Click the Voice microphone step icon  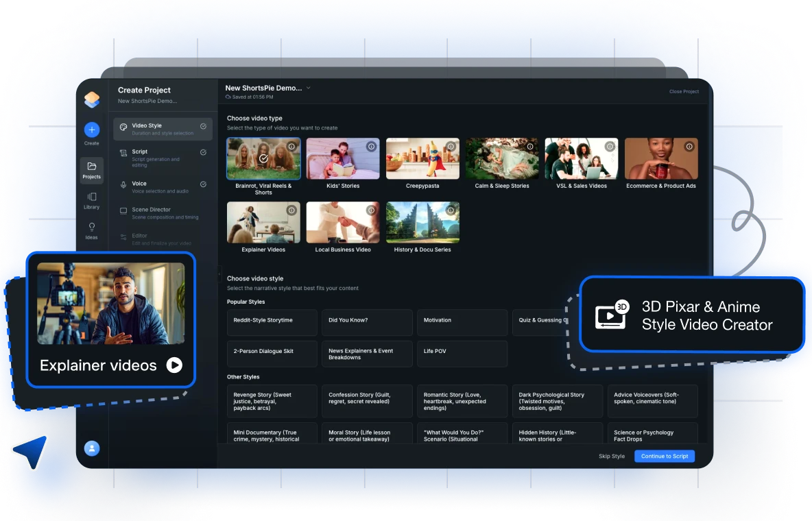[x=123, y=184]
